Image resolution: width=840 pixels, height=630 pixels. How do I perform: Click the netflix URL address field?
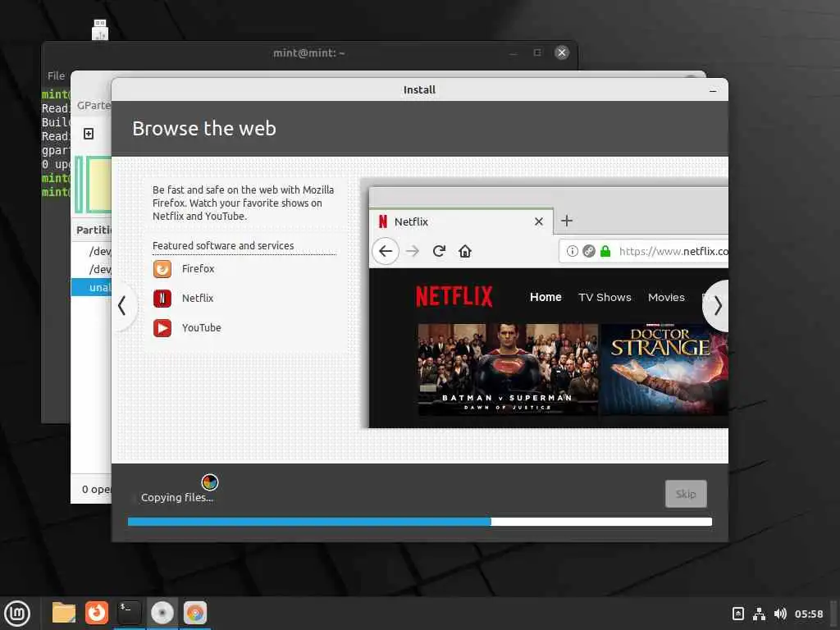click(643, 251)
